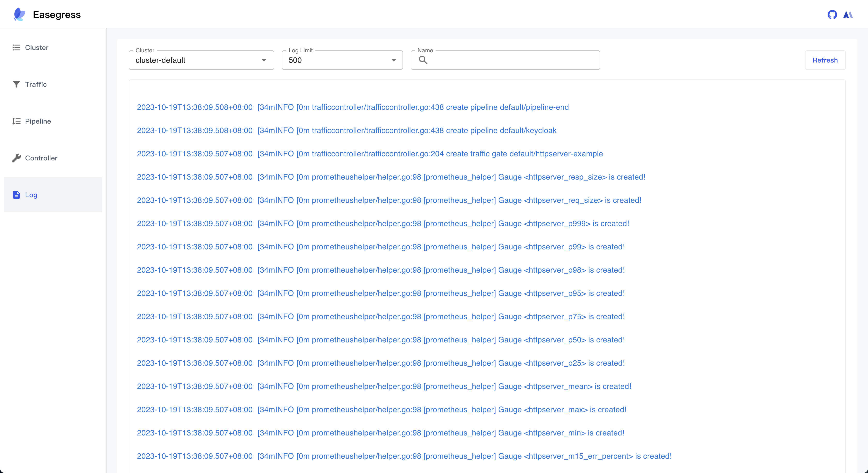This screenshot has height=473, width=868.
Task: Open the GitHub icon link
Action: [x=832, y=15]
